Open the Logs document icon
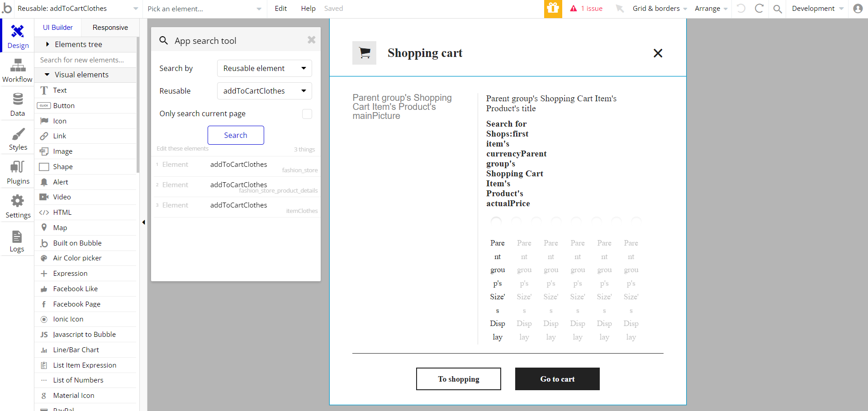This screenshot has width=868, height=411. coord(17,236)
